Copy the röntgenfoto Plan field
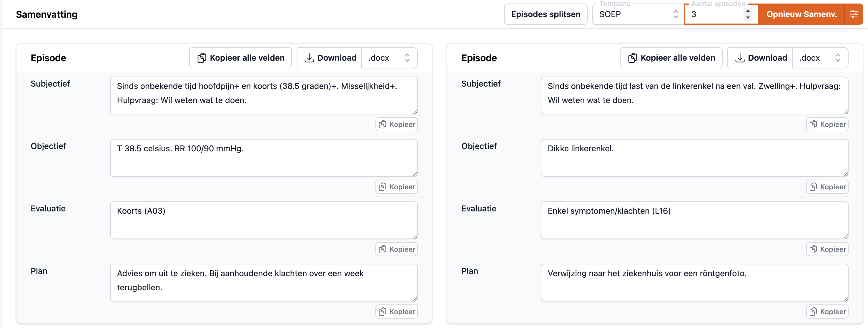Screen dimensions: 868x328 [827, 312]
